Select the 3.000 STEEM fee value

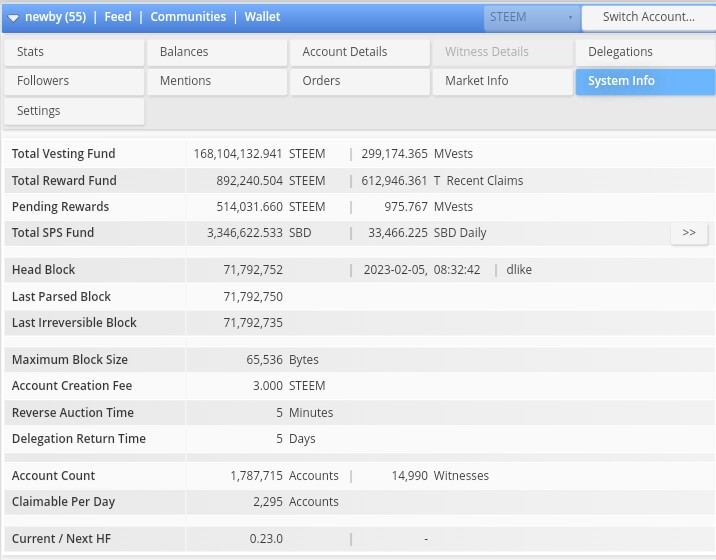point(289,386)
